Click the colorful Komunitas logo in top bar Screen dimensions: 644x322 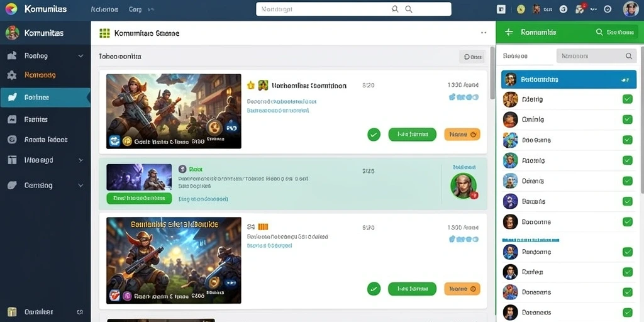tap(11, 9)
